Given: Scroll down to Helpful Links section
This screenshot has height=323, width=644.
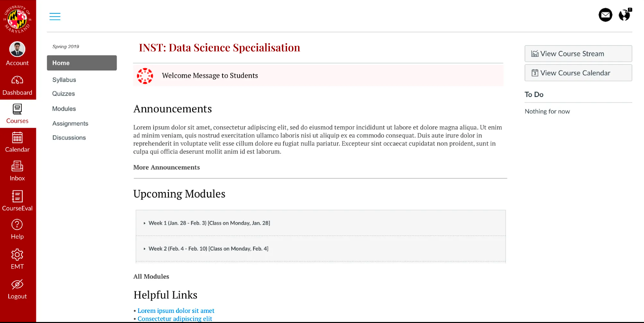Looking at the screenshot, I should pyautogui.click(x=165, y=294).
